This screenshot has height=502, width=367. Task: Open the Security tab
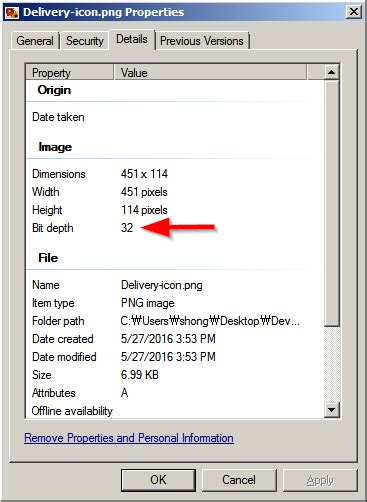(85, 41)
